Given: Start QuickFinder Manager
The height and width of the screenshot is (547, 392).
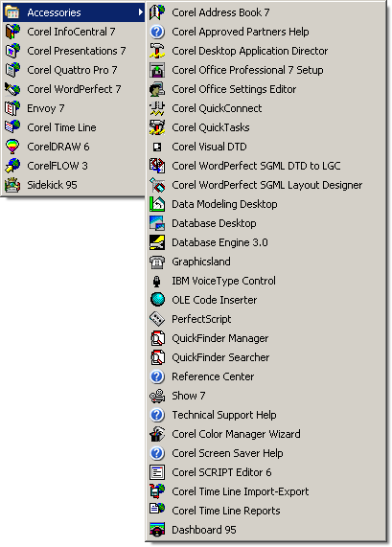Looking at the screenshot, I should click(x=266, y=338).
